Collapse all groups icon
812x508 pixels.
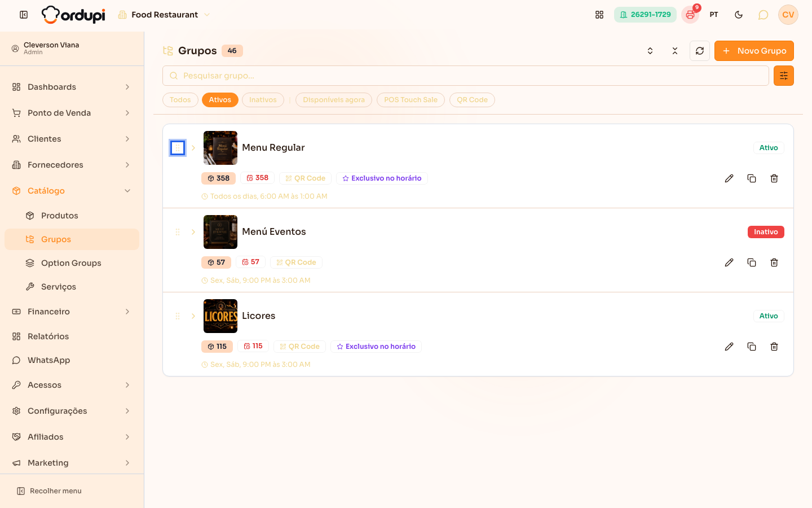point(675,51)
